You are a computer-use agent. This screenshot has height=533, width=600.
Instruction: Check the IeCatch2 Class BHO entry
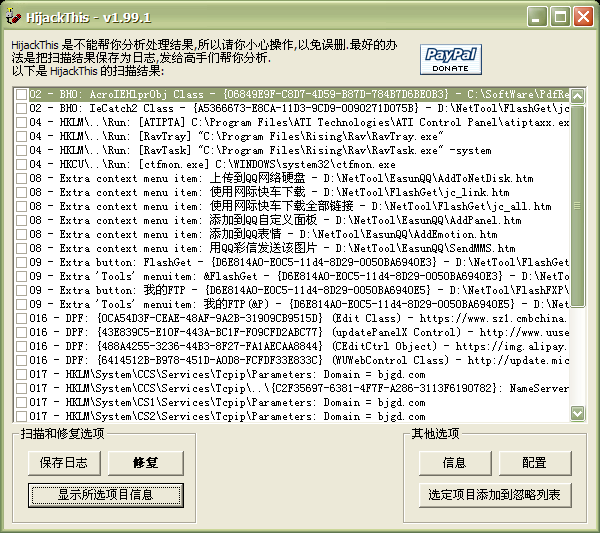click(21, 108)
